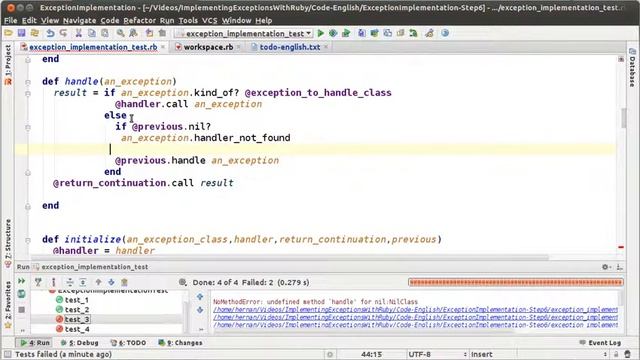
Task: Open the exception_implementation_test run configuration dropdown
Action: tap(244, 33)
